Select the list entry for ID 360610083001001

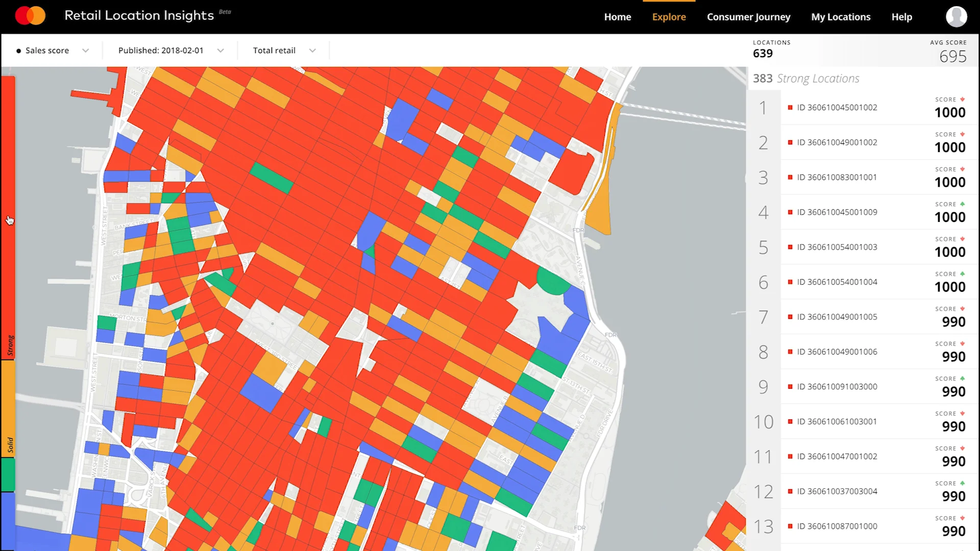click(836, 177)
